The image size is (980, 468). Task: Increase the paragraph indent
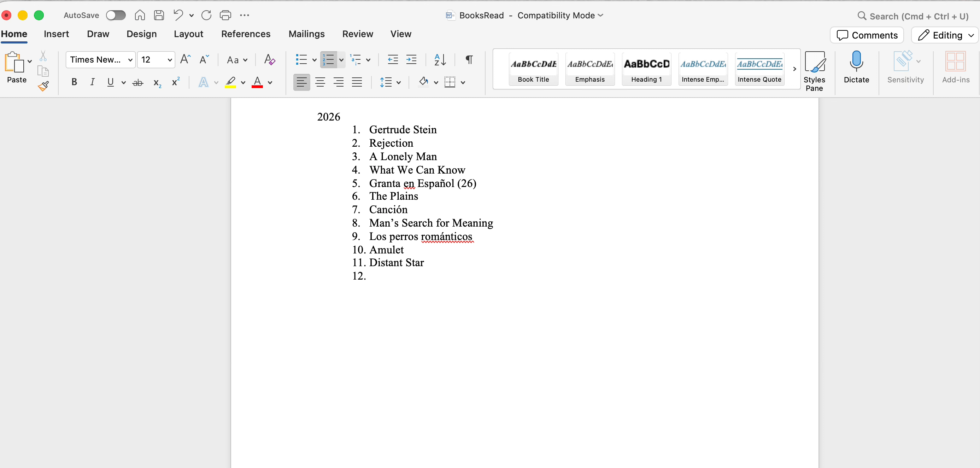click(x=411, y=59)
